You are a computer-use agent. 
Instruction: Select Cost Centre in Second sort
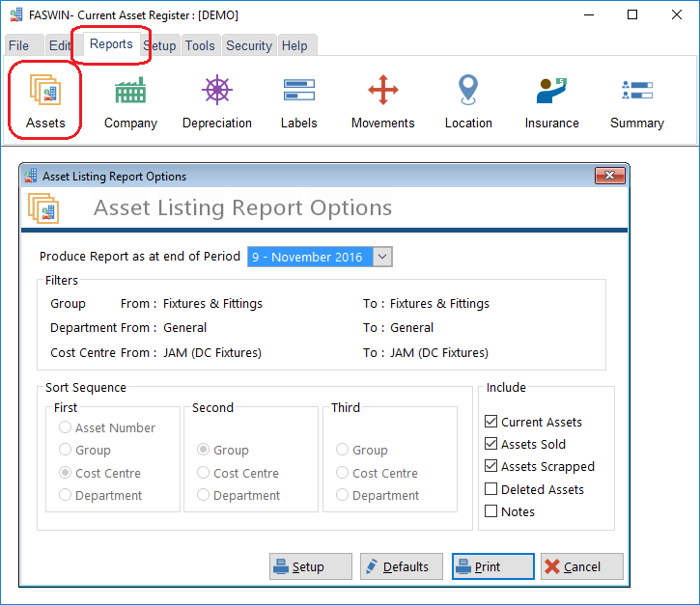click(238, 473)
